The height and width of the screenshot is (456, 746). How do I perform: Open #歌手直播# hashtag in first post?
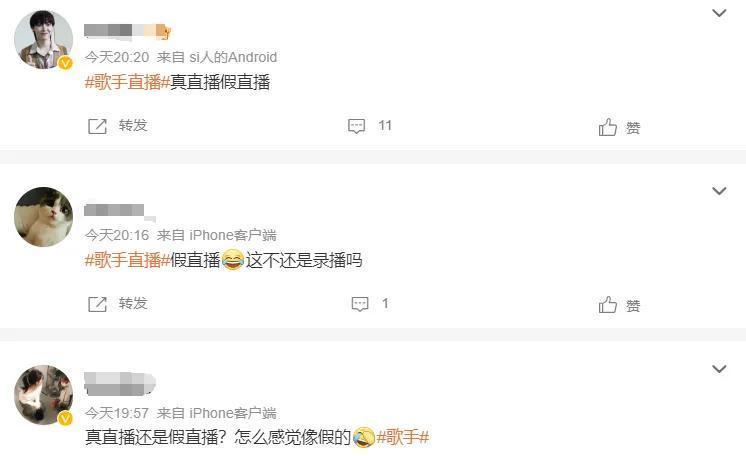click(x=127, y=82)
